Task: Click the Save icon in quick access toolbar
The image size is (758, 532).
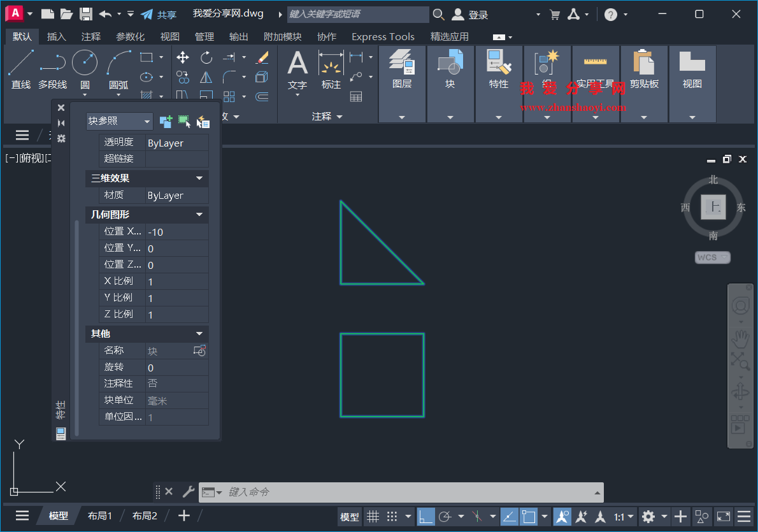Action: tap(86, 14)
